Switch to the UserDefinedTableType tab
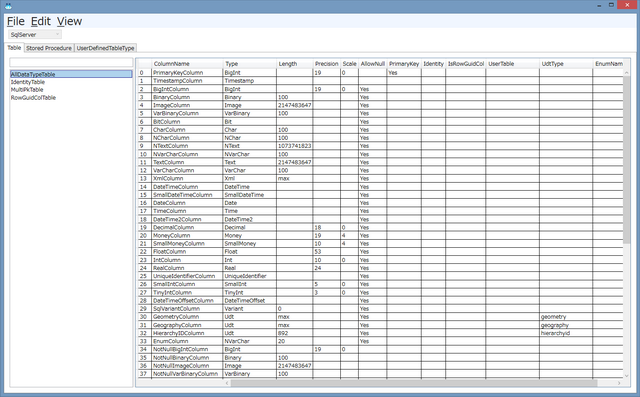Screen dimensions: 640x397 105,48
